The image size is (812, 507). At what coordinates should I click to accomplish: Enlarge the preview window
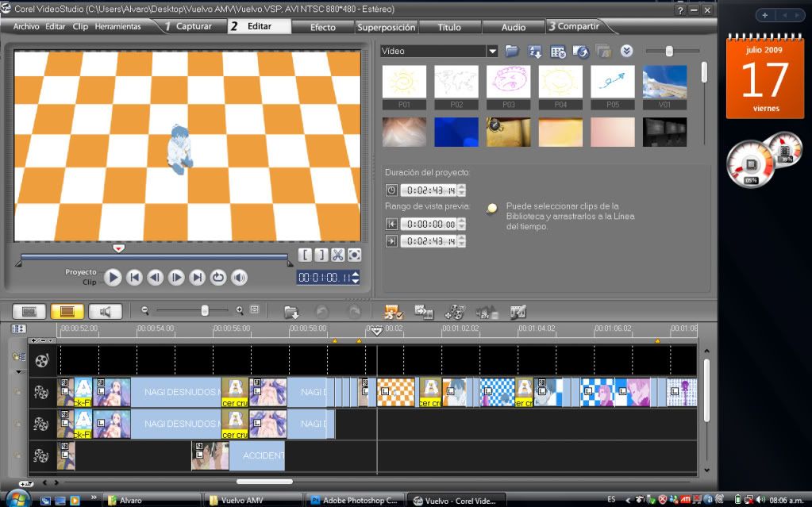point(354,255)
